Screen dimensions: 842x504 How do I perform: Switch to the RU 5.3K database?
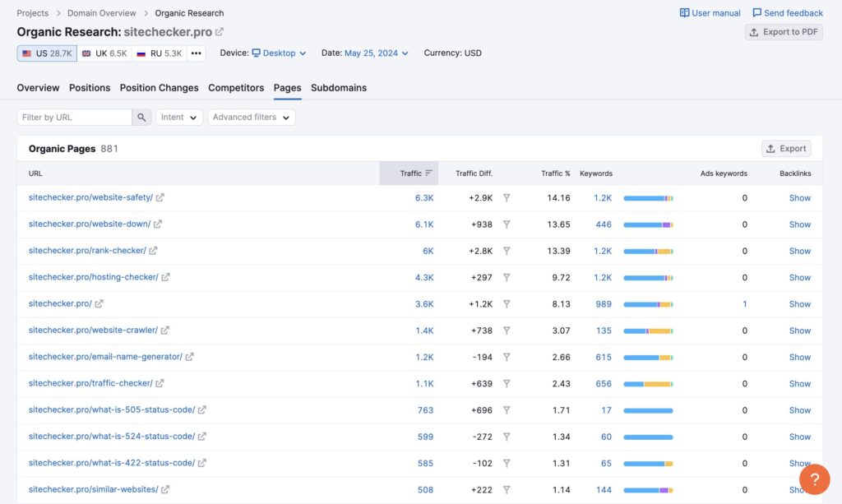[x=160, y=53]
